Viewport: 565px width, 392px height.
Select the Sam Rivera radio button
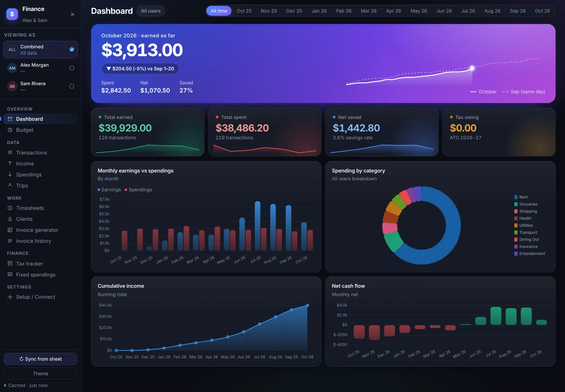(72, 86)
